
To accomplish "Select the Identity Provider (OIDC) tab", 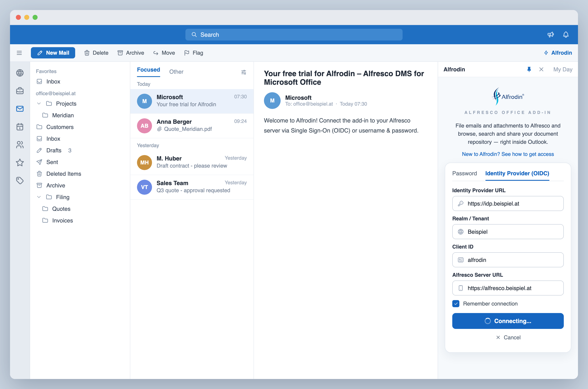I will coord(517,173).
